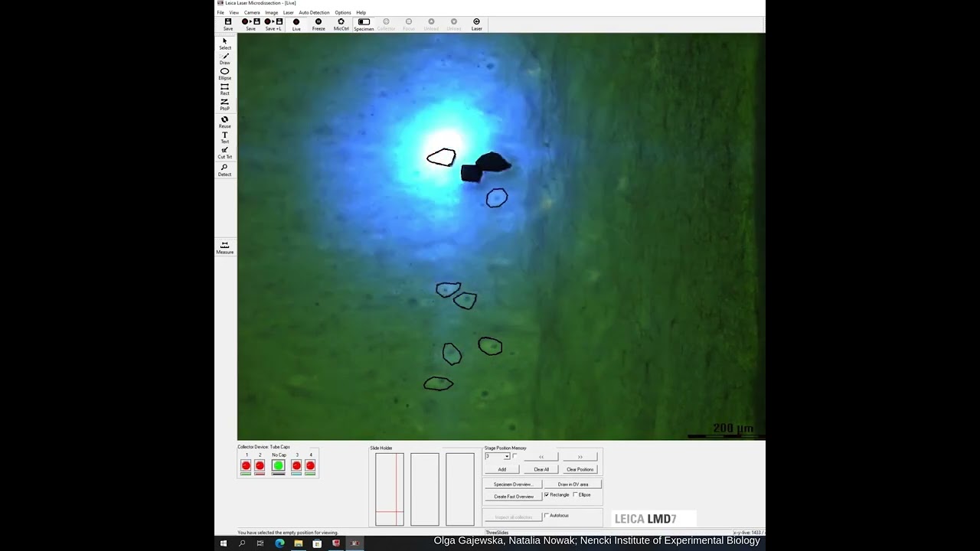This screenshot has height=551, width=980.
Task: Select collector tube cap 1
Action: click(246, 465)
